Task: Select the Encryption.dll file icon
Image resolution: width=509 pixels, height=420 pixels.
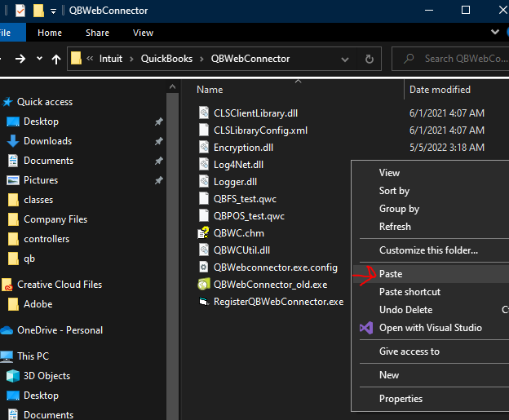Action: click(204, 147)
